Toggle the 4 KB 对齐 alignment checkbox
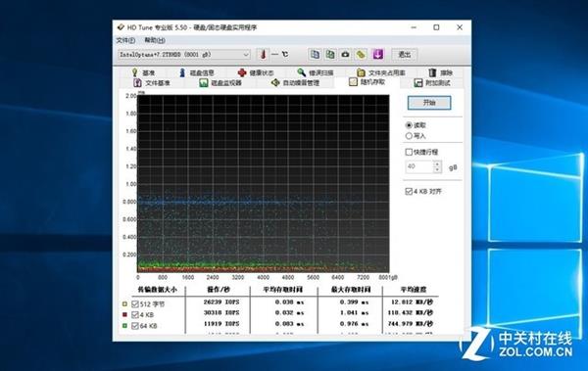588x371 pixels. point(409,192)
